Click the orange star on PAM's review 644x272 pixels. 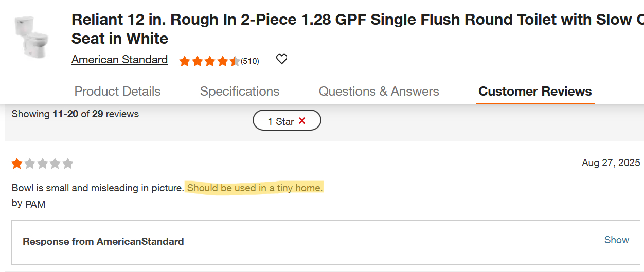17,164
